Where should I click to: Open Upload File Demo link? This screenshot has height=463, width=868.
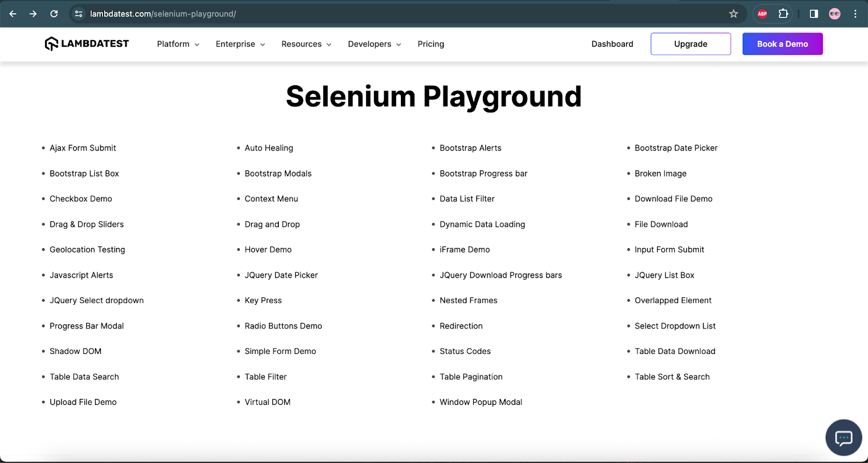tap(83, 402)
